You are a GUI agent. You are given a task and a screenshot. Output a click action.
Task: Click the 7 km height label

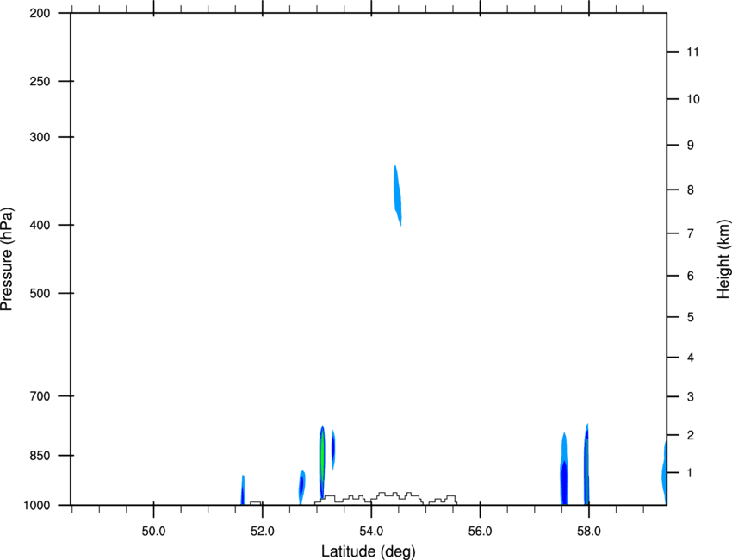[x=690, y=233]
